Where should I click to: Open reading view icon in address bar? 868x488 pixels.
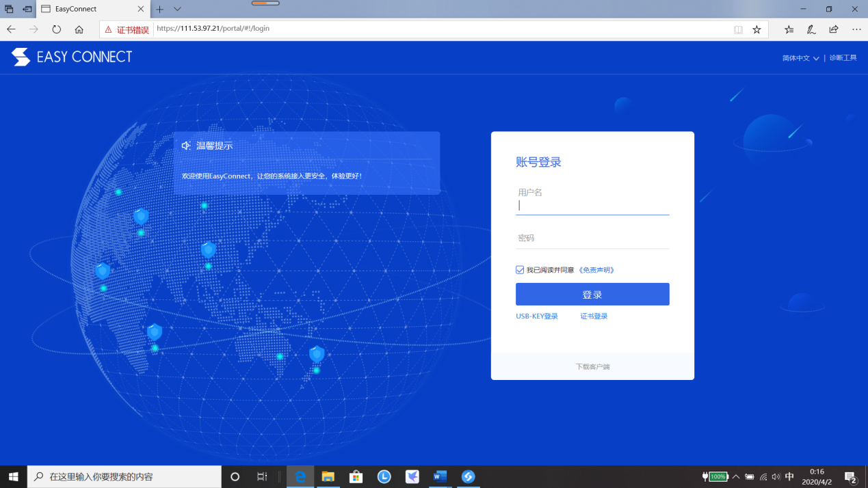[x=738, y=30]
